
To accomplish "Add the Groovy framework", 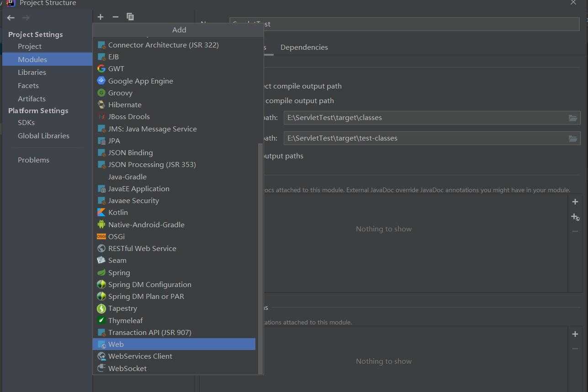I will (x=174, y=93).
